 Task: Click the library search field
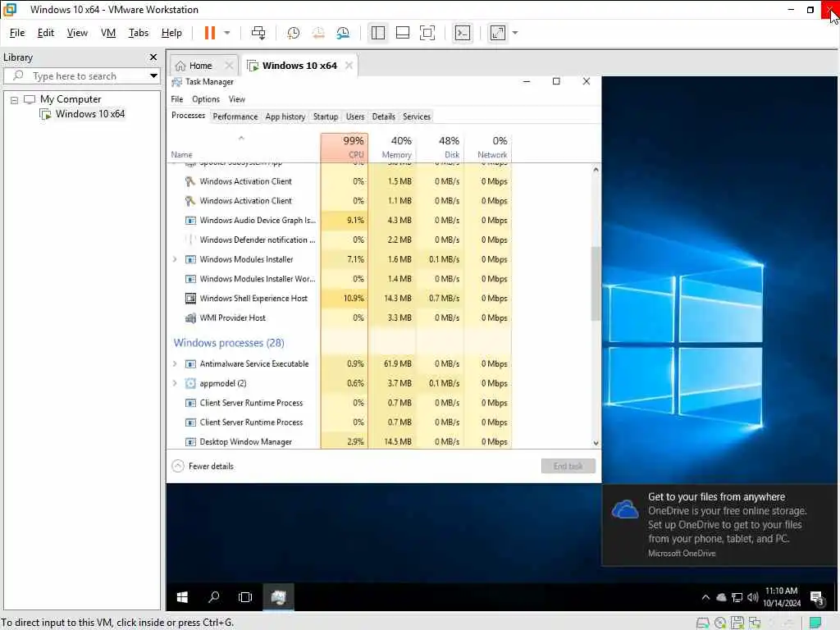[80, 76]
